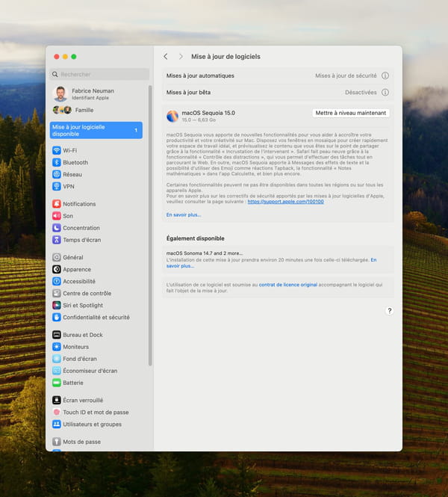
Task: Minimize window with the yellow button
Action: [x=65, y=56]
